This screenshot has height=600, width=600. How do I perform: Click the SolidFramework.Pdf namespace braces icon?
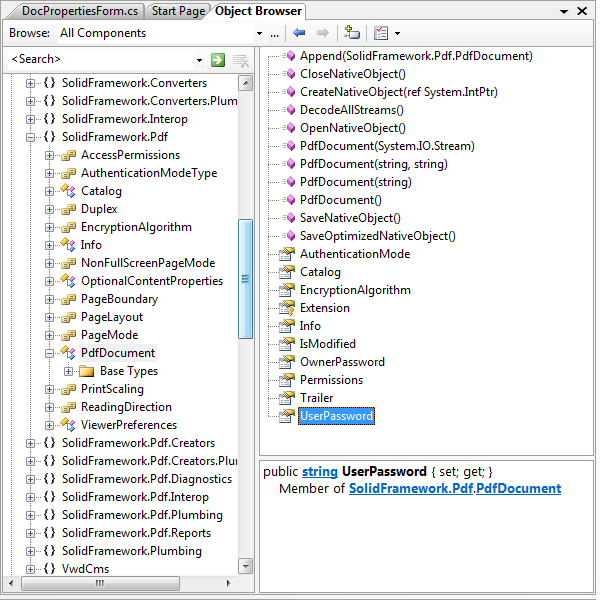click(x=49, y=137)
